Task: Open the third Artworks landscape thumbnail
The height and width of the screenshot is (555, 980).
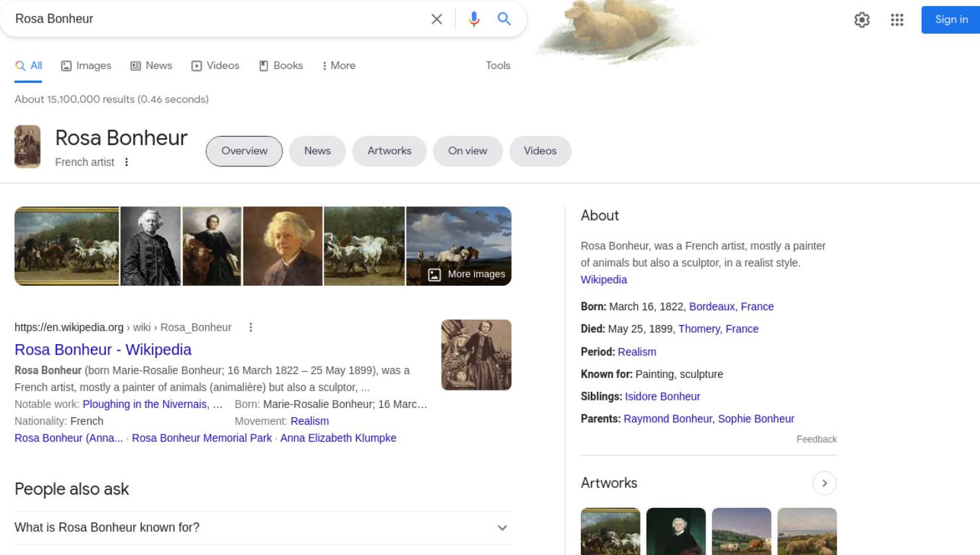Action: 741,531
